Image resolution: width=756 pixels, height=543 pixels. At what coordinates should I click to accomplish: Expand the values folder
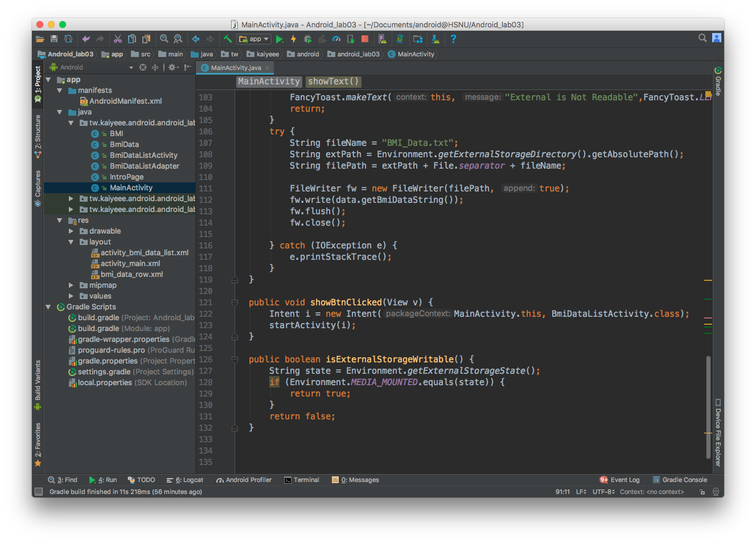pos(71,296)
